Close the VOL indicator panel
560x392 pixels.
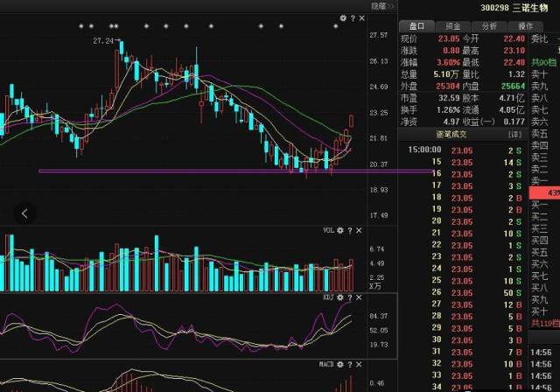pyautogui.click(x=359, y=230)
